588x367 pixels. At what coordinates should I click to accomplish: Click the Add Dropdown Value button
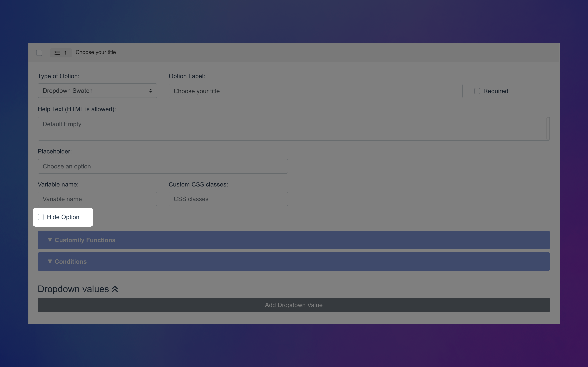tap(293, 305)
